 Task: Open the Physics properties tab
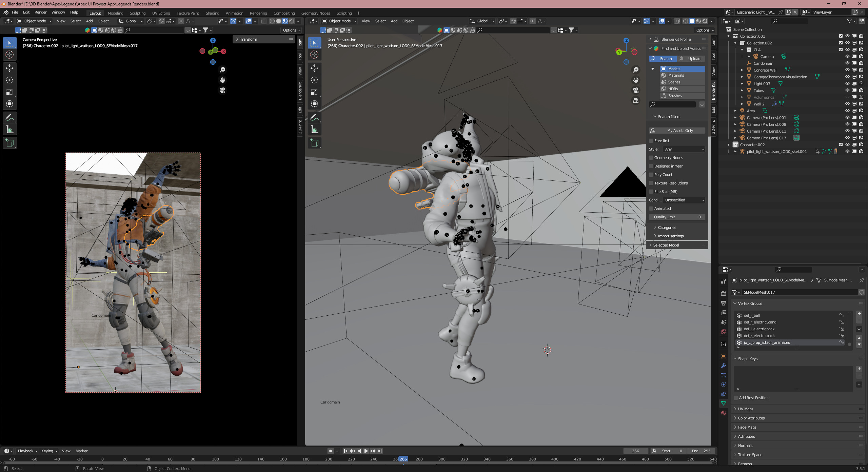724,385
